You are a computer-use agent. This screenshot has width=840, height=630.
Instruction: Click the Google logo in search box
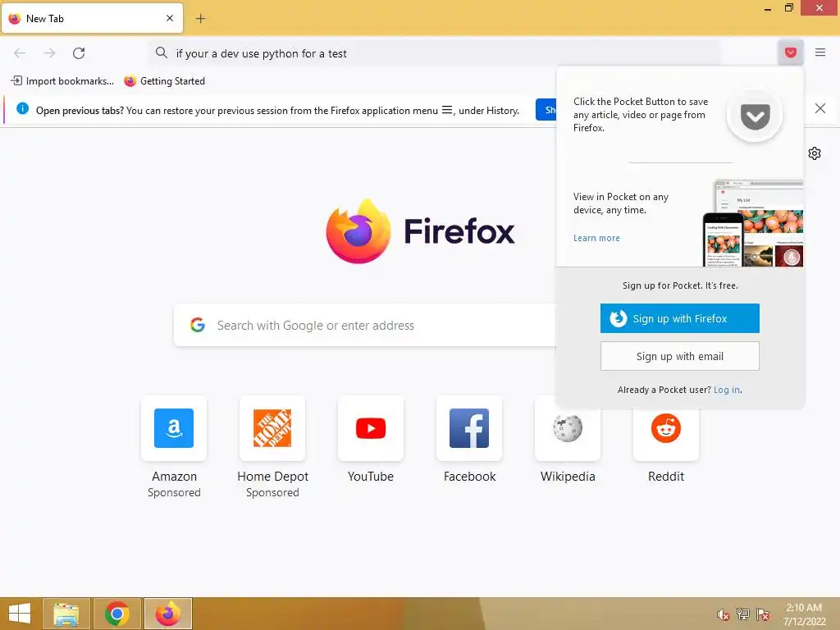[198, 325]
